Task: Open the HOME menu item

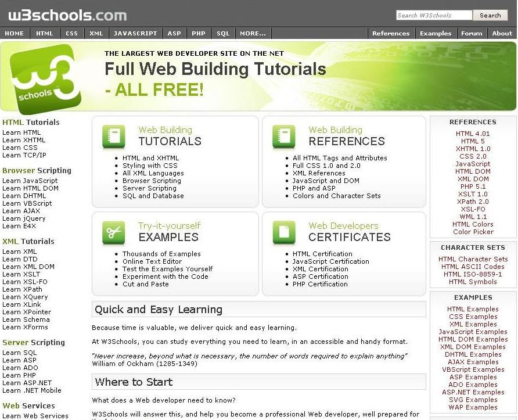Action: coord(14,33)
